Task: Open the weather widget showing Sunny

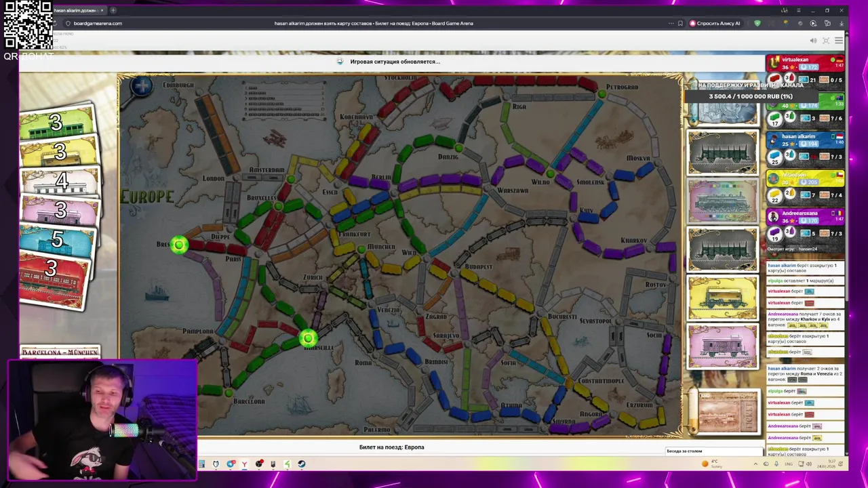Action: coord(713,464)
